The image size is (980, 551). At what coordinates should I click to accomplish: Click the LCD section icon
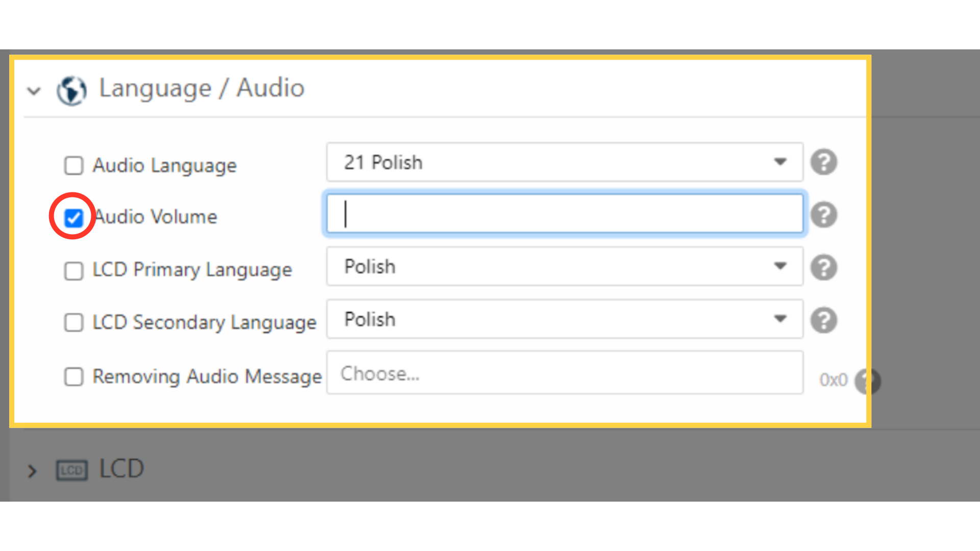tap(71, 470)
